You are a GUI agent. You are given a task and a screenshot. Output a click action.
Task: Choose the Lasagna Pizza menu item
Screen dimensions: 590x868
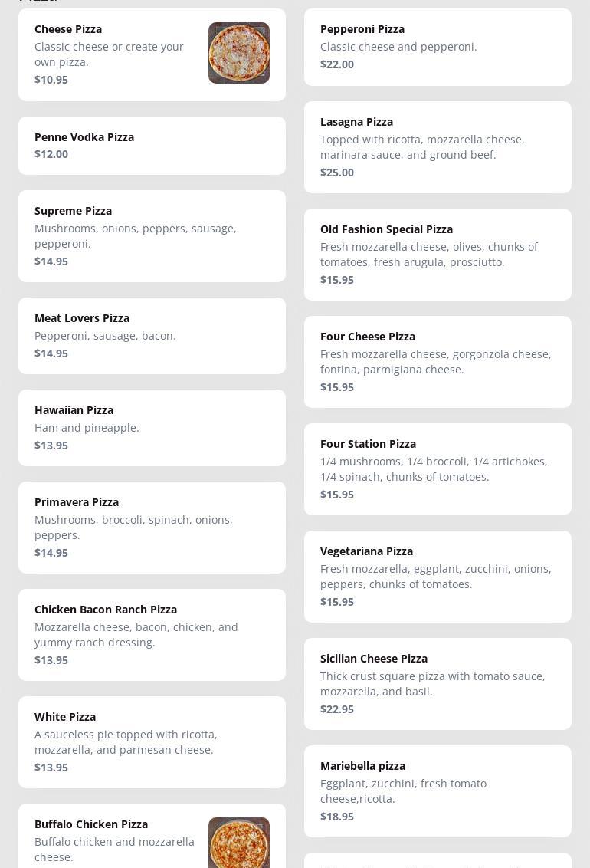[438, 146]
